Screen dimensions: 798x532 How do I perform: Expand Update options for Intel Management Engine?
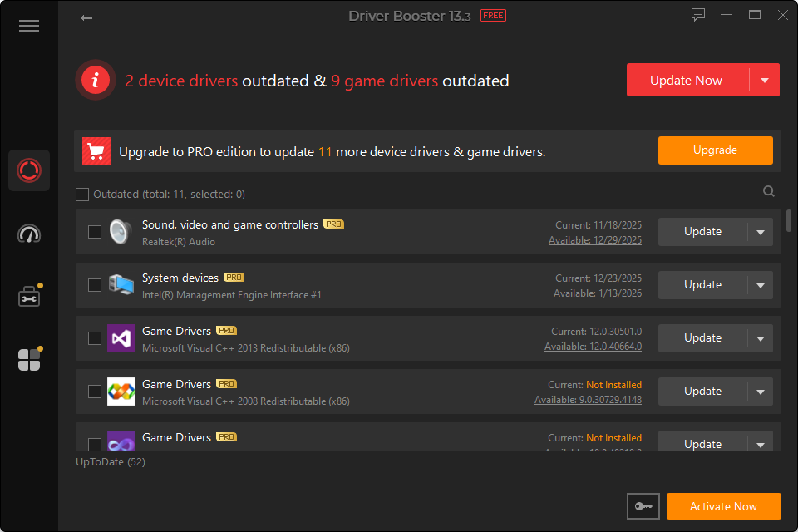(x=761, y=285)
